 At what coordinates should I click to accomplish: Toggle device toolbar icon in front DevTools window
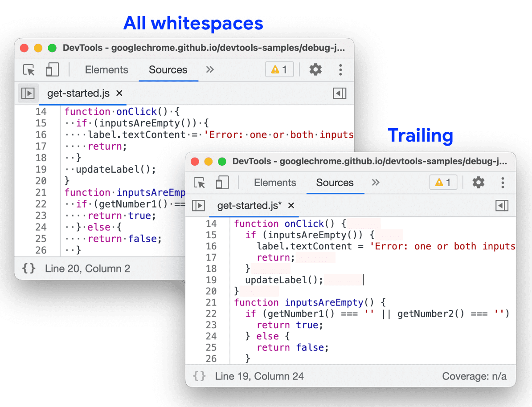(222, 183)
